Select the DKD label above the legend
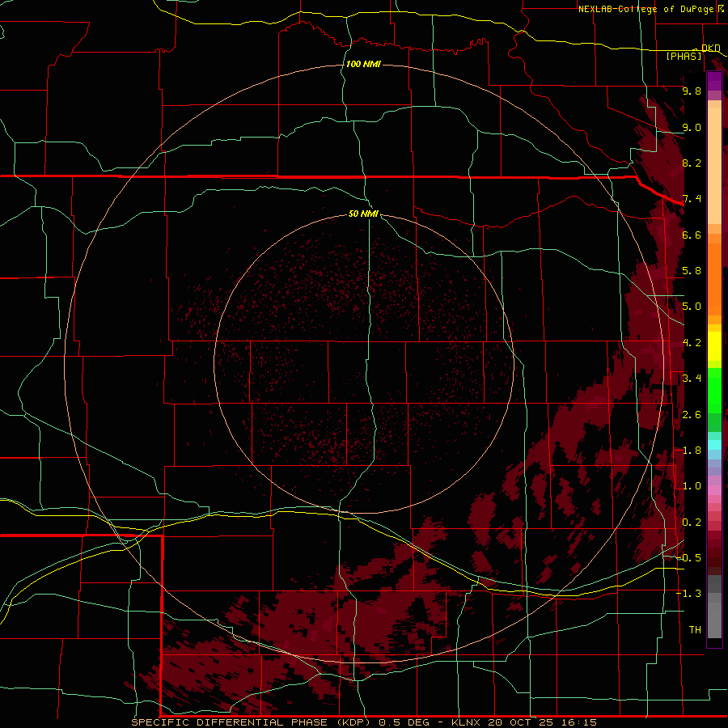728x728 pixels. tap(711, 48)
